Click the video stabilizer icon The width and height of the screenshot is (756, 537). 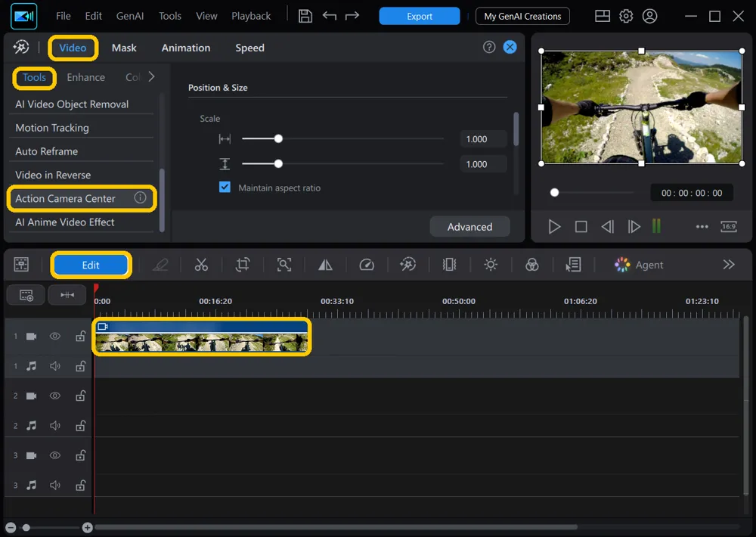tap(449, 265)
